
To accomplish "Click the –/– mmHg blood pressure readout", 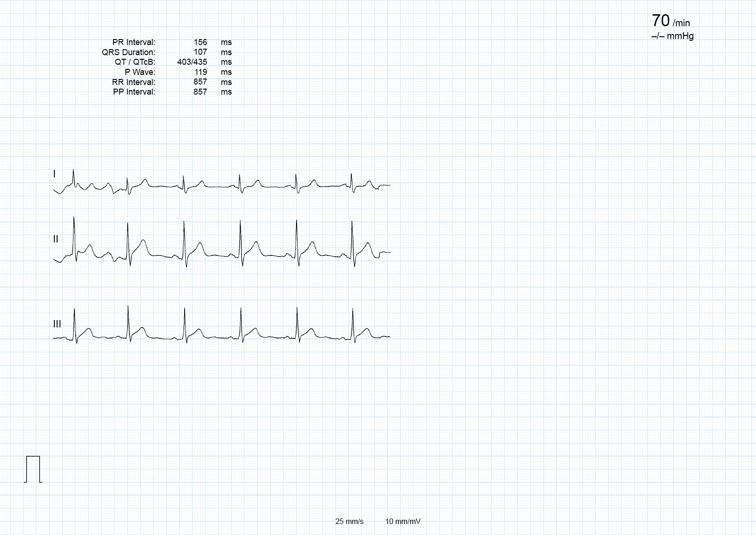I will click(672, 36).
